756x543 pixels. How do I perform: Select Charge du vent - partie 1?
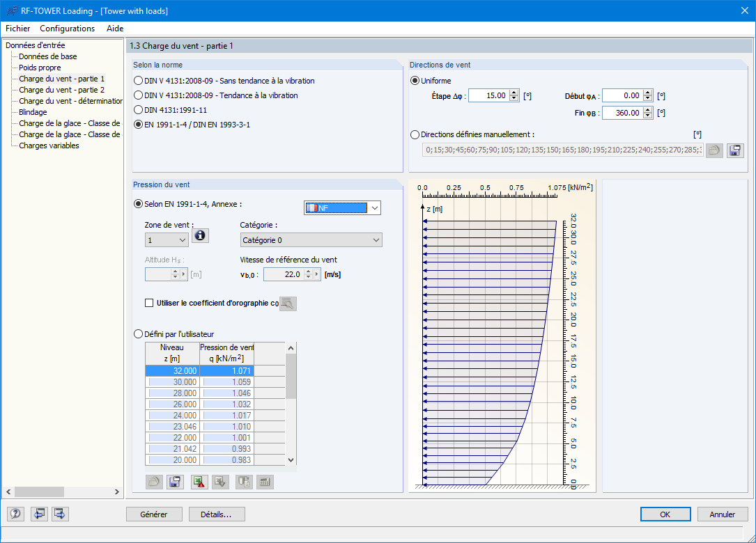(62, 79)
